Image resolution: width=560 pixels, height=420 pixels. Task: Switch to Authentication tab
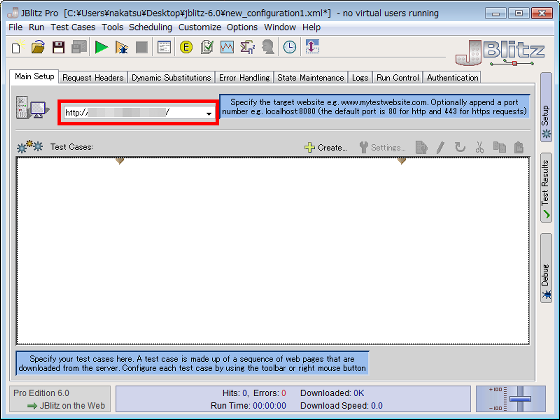(x=452, y=78)
